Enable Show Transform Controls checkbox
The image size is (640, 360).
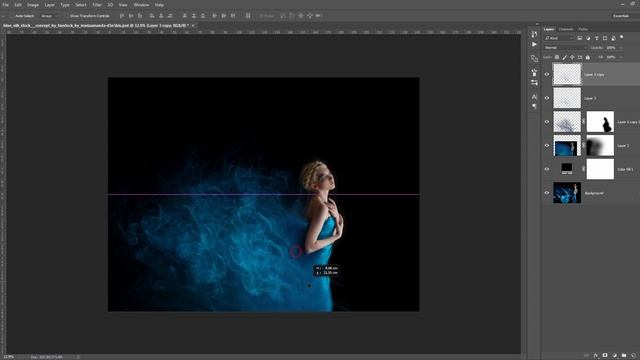(67, 16)
